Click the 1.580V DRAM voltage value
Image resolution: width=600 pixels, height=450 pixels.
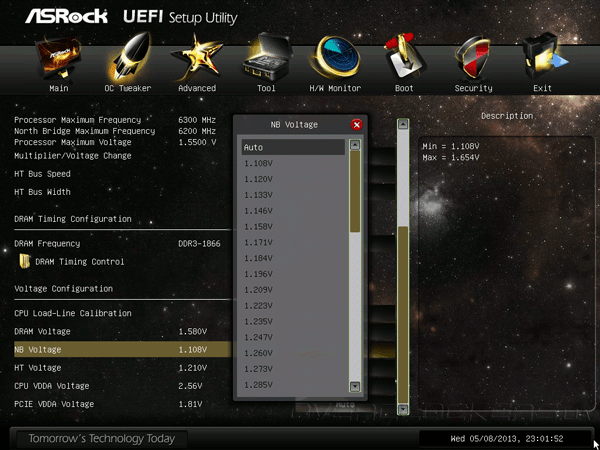pyautogui.click(x=193, y=331)
